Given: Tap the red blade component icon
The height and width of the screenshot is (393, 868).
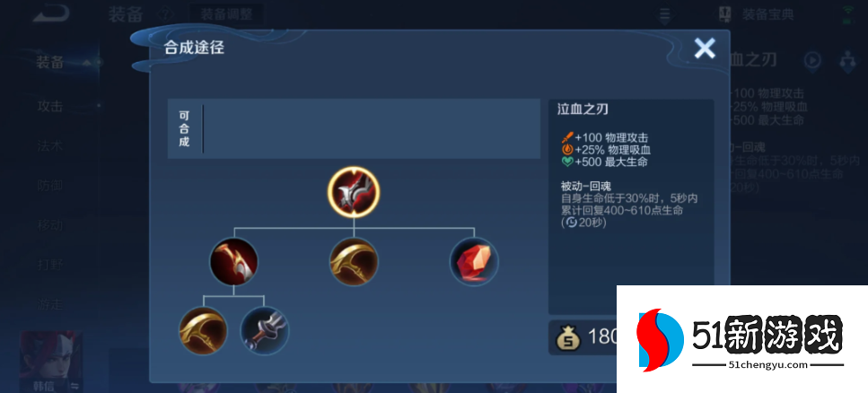Looking at the screenshot, I should coord(233,261).
